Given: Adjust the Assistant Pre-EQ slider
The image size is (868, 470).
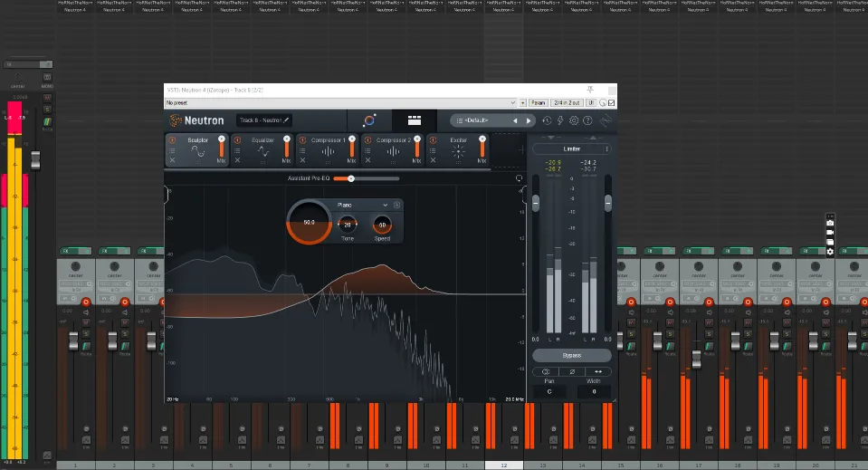Looking at the screenshot, I should coord(366,178).
